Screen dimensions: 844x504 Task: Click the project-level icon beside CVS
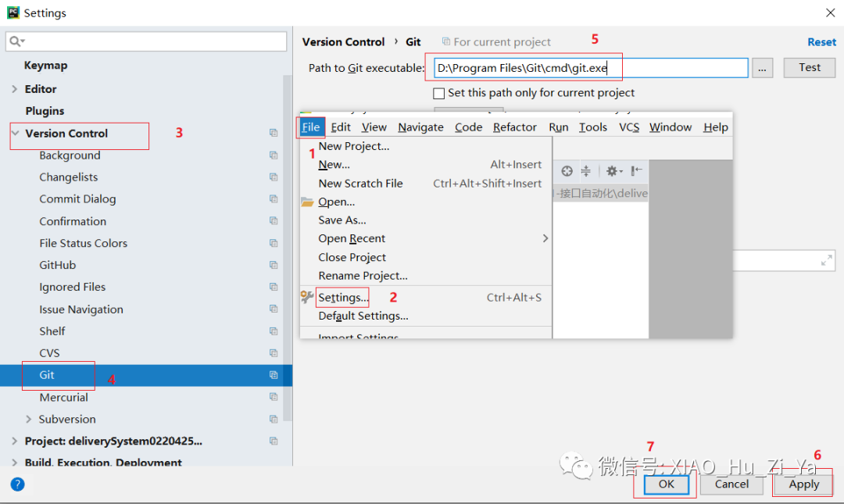click(274, 352)
